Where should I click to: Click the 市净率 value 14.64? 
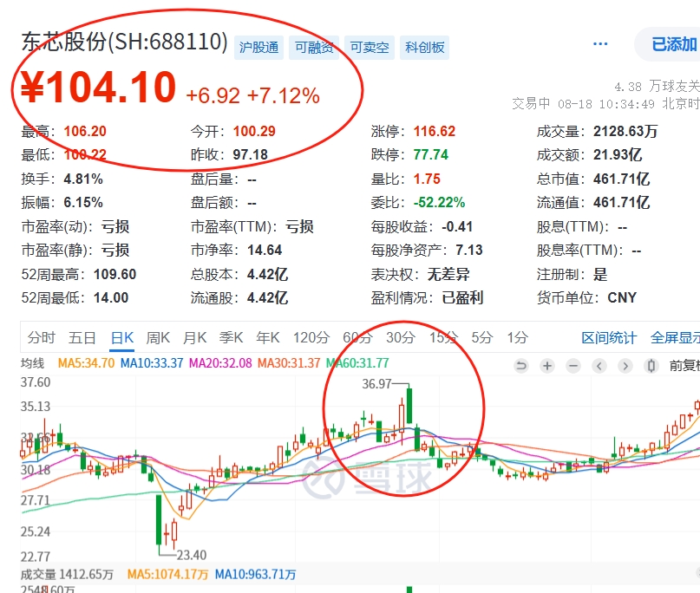pos(265,251)
